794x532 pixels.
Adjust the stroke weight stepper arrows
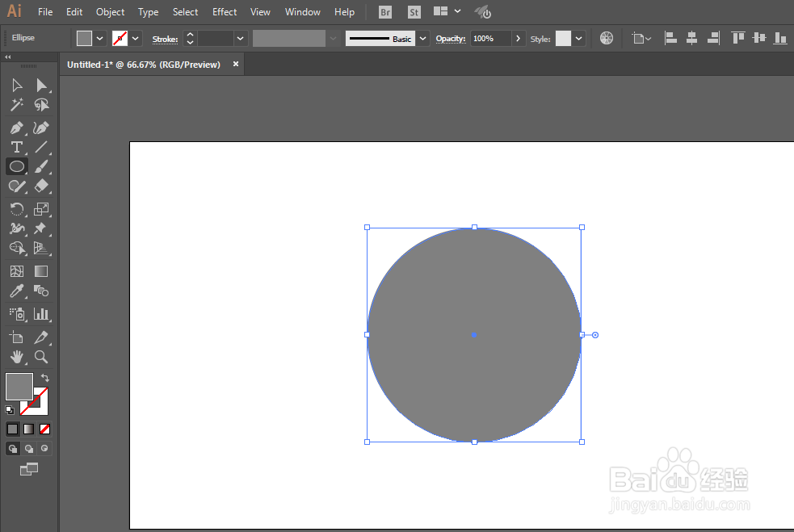point(190,38)
